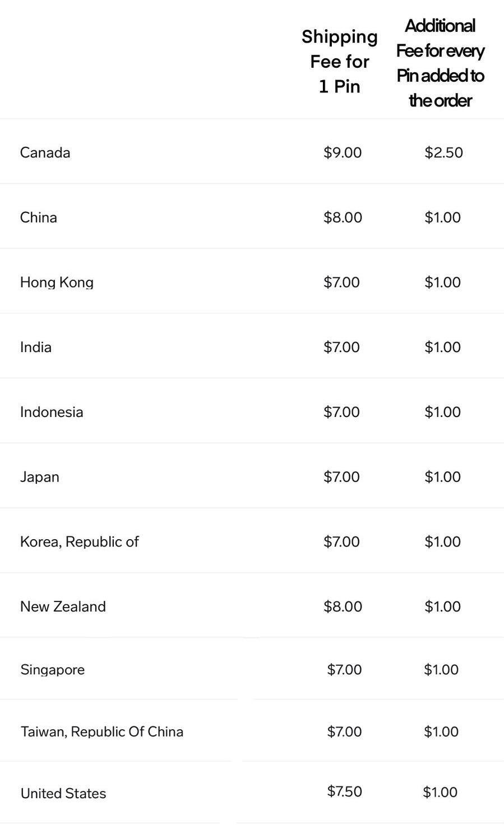Click the Canada country name
The image size is (504, 829).
pos(45,152)
